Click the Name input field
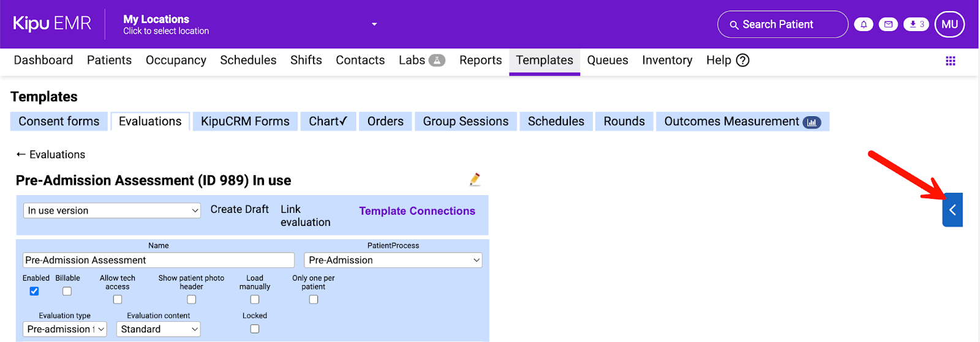 point(158,260)
